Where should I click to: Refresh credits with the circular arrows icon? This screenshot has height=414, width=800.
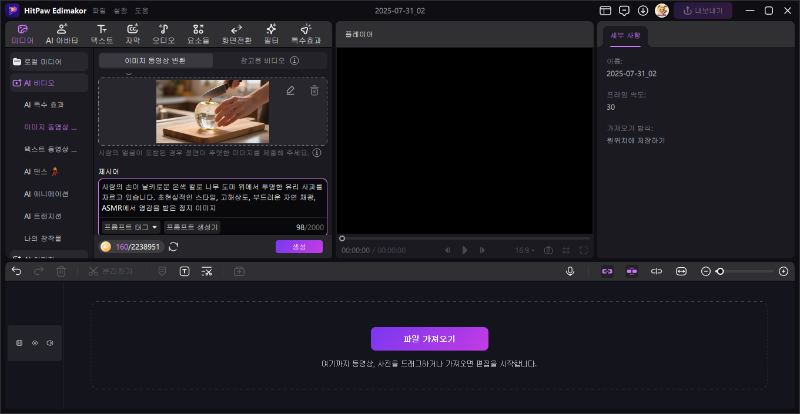point(173,247)
